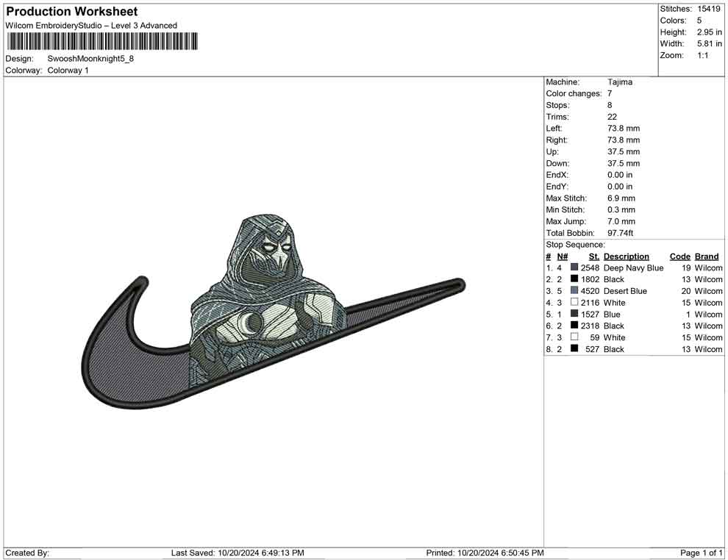
Task: Select the 2116 White color swatch
Action: (574, 302)
